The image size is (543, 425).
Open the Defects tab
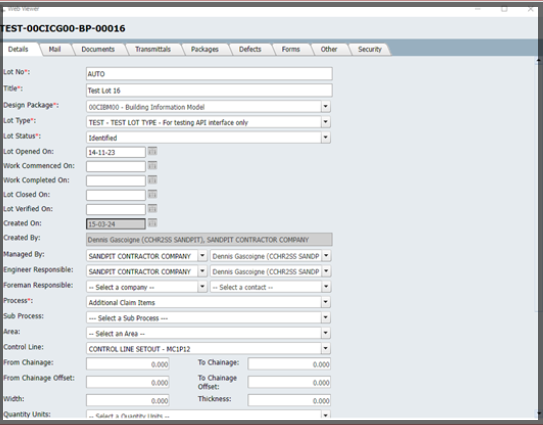pyautogui.click(x=250, y=49)
